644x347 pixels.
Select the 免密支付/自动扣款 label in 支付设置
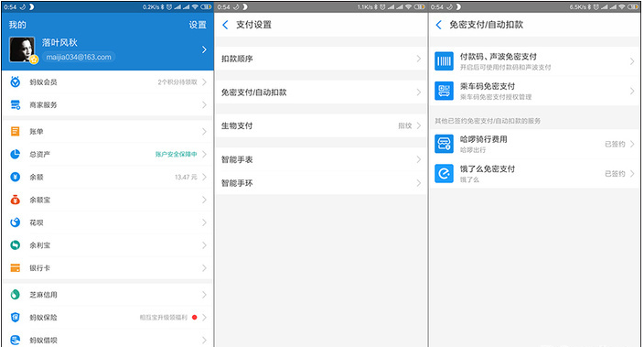(253, 92)
